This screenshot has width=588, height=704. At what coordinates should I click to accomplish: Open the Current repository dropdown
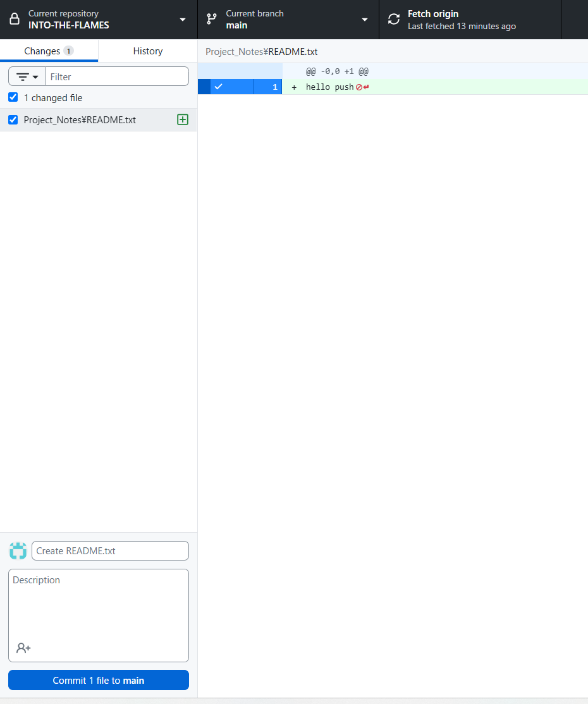tap(99, 20)
